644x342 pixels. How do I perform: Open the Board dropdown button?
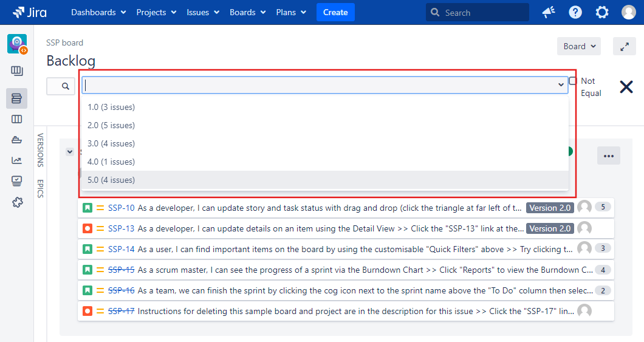pos(578,47)
